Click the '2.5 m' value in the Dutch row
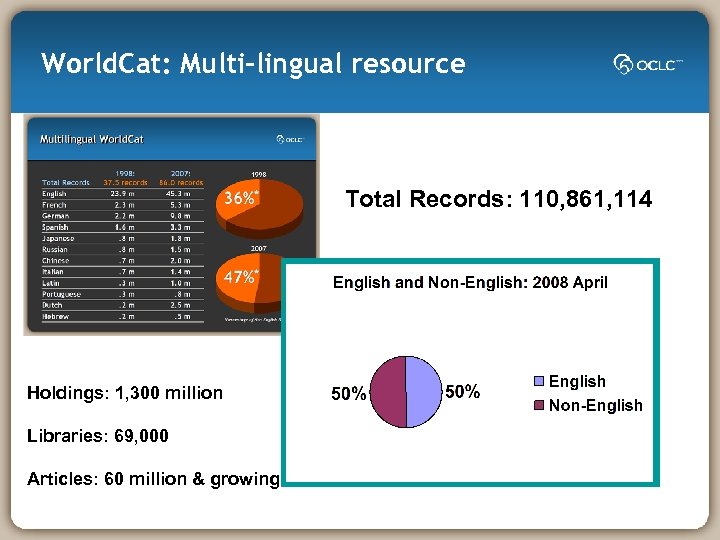 pos(180,305)
